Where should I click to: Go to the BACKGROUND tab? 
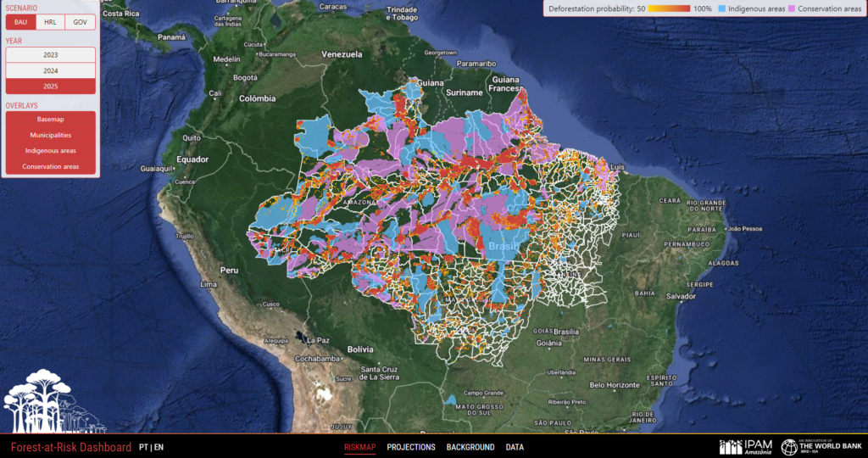click(470, 447)
